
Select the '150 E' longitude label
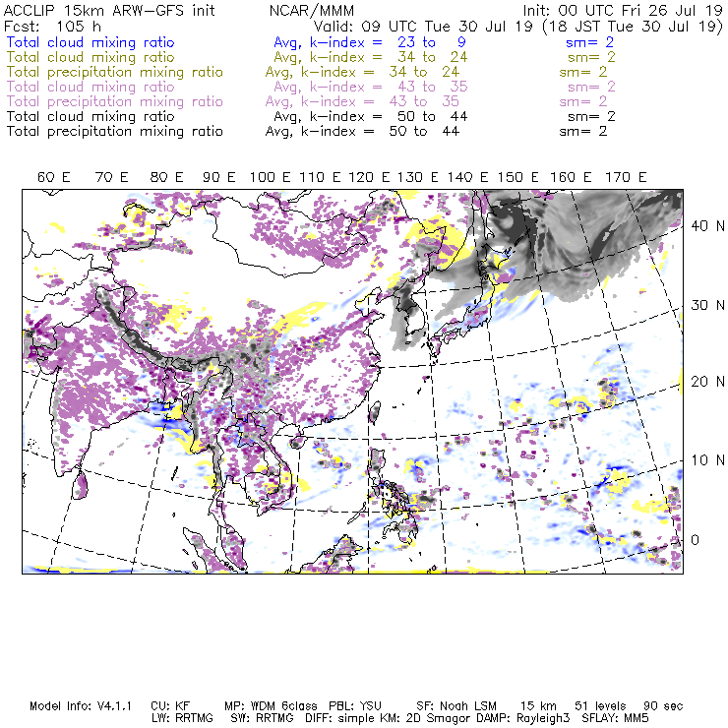[x=518, y=177]
